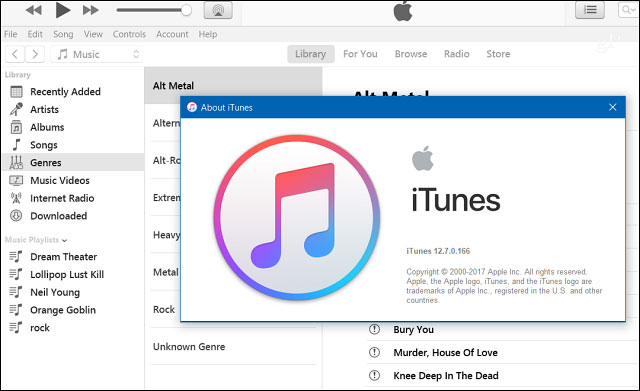Click warning icon beside Knee Deep In The Dead
Screen dimensions: 640x391
click(x=374, y=375)
